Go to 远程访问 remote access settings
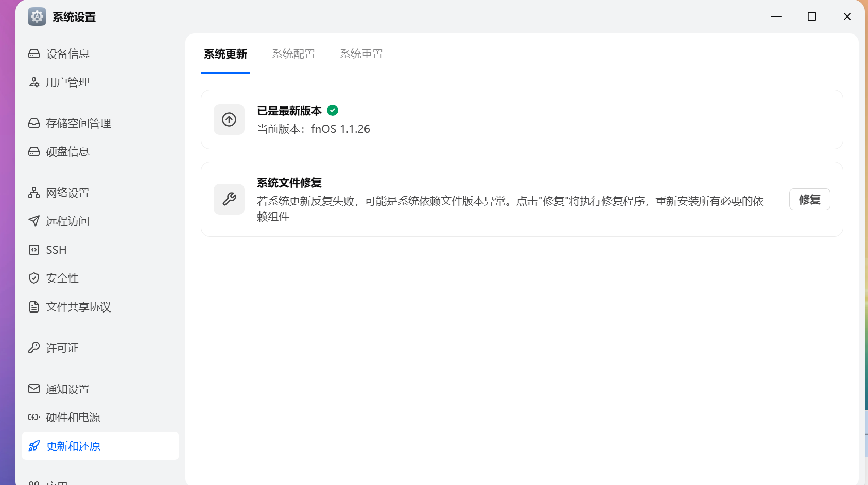 click(x=67, y=221)
